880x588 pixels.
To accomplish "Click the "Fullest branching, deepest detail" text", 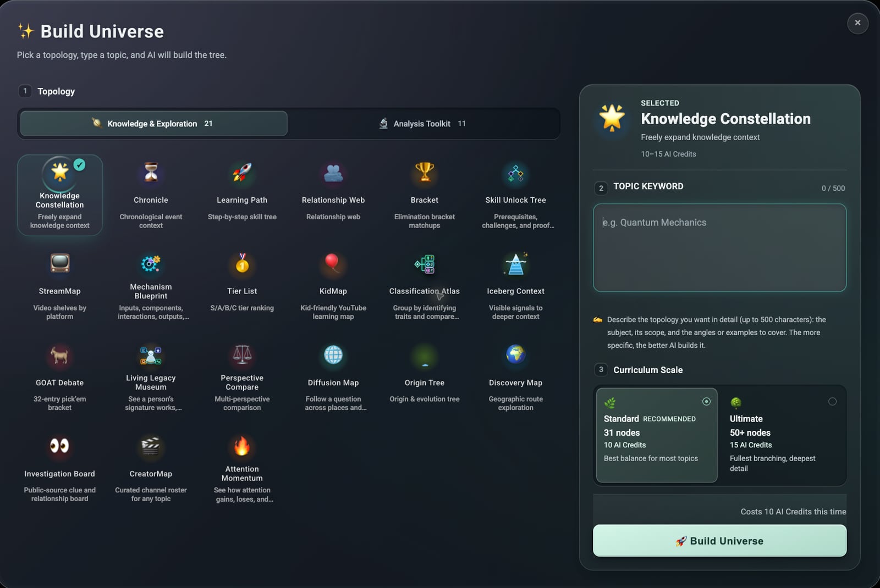I will click(x=773, y=463).
